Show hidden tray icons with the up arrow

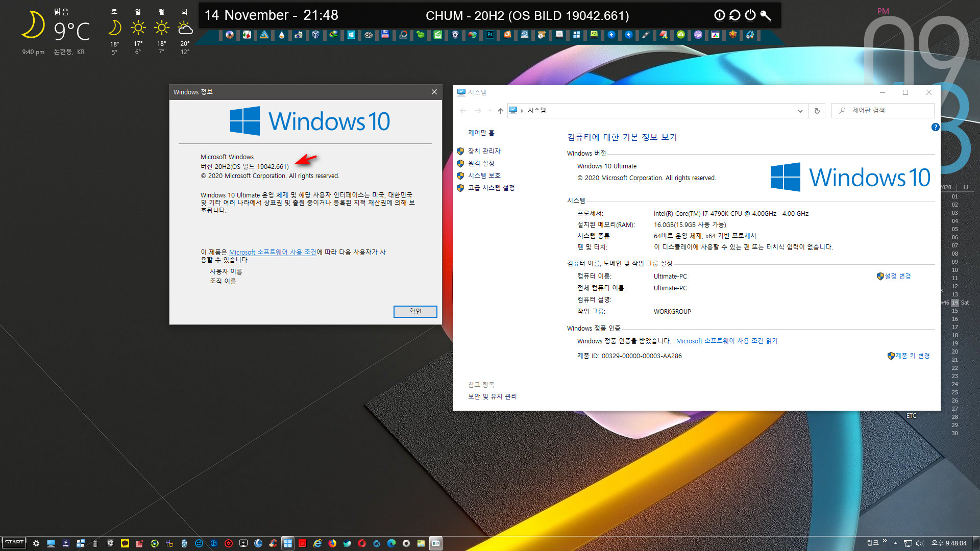(895, 543)
